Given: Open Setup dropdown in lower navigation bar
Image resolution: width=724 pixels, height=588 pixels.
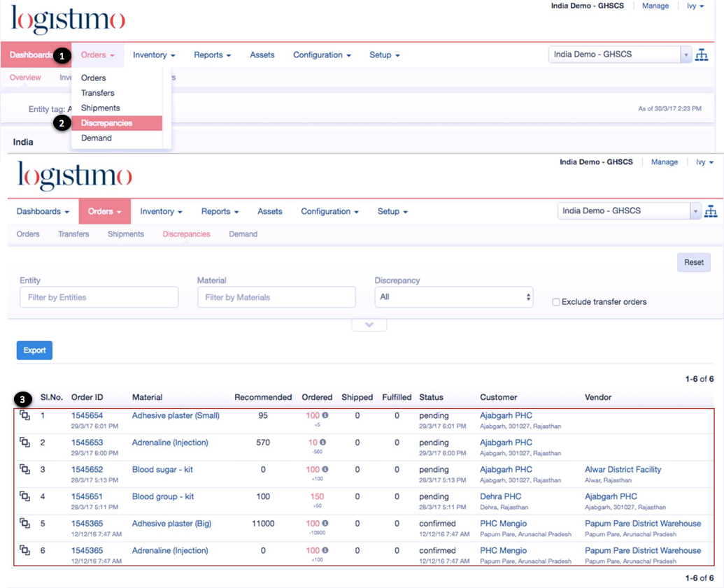Looking at the screenshot, I should [x=392, y=211].
